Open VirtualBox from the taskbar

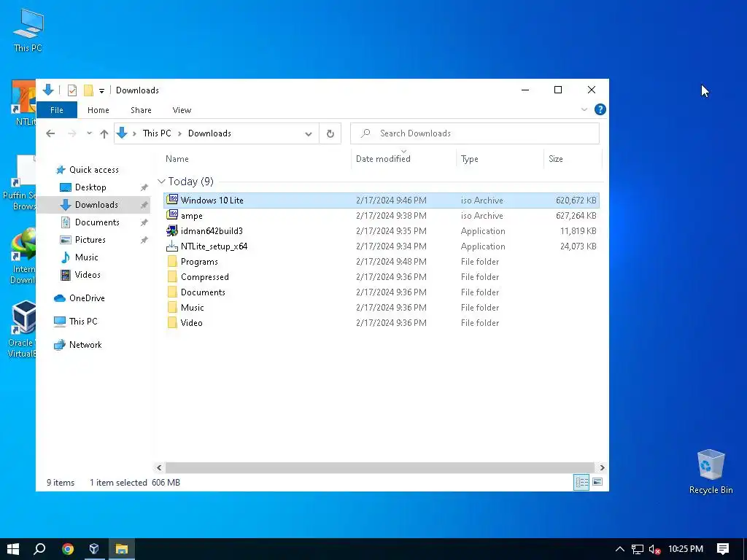click(94, 549)
